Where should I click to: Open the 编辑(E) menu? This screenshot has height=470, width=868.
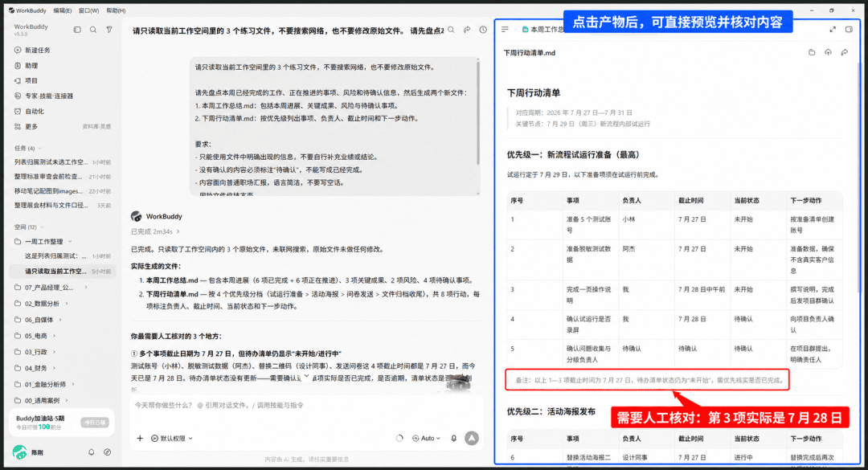63,10
